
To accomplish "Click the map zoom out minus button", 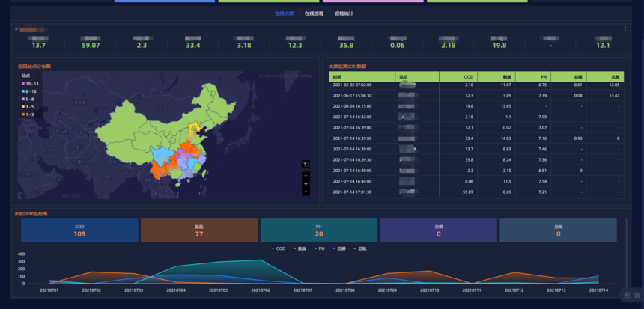I will tap(306, 192).
